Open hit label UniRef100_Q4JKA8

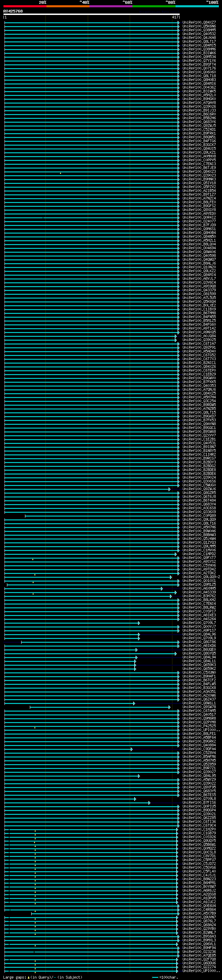coord(199,38)
